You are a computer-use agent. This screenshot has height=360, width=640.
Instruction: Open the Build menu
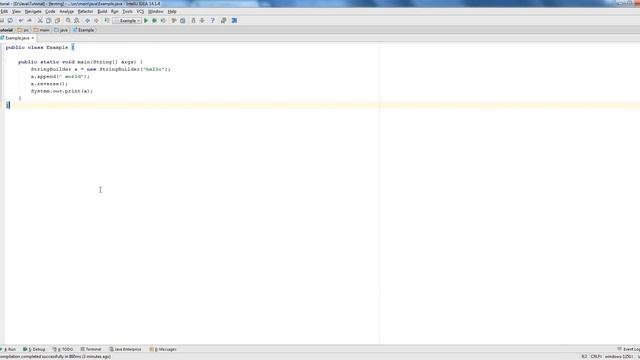click(x=102, y=11)
